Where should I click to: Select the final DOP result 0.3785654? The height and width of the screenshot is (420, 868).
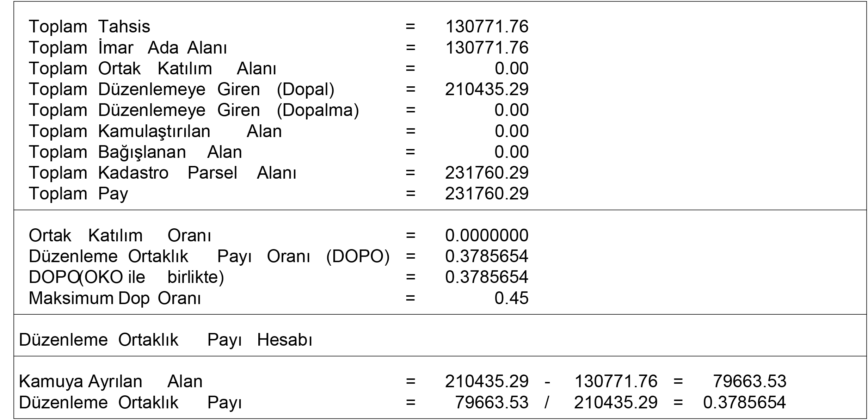point(745,402)
